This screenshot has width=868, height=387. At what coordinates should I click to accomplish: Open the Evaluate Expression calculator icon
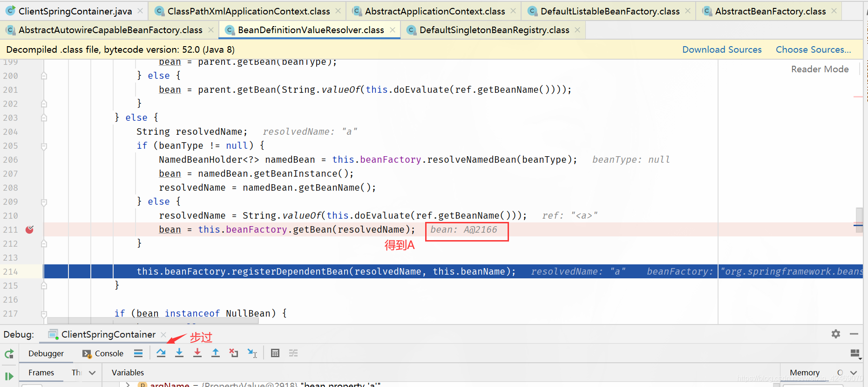[x=275, y=353]
